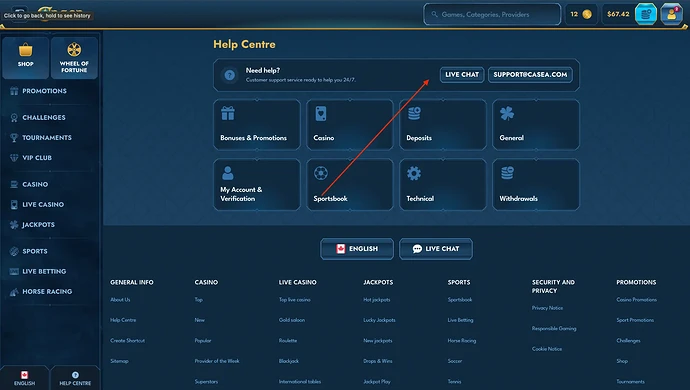Open the Technical help category card
Screen dimensions: 690x390
coord(443,184)
